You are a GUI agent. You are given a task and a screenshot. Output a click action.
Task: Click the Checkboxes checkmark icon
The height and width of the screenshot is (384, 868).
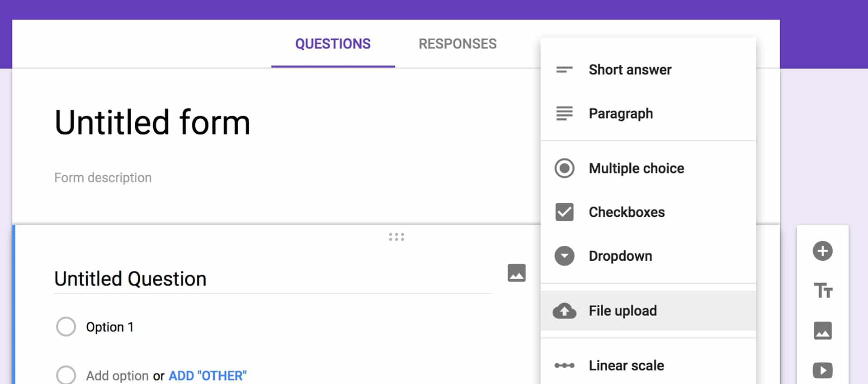(564, 212)
